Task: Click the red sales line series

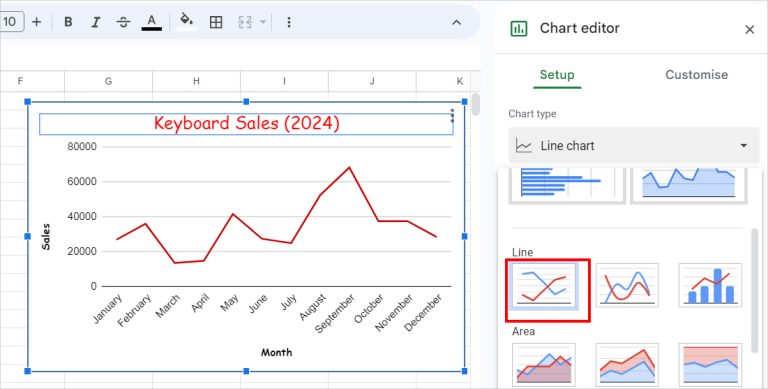Action: pyautogui.click(x=276, y=216)
